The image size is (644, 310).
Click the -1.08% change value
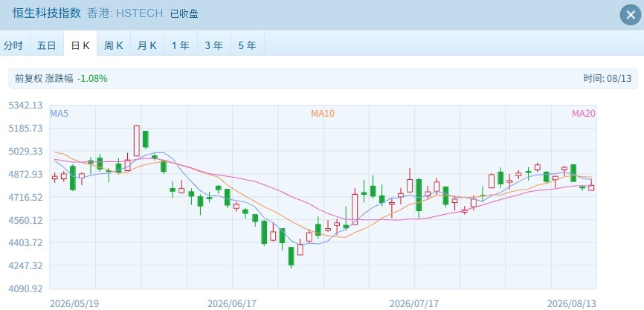coord(92,78)
